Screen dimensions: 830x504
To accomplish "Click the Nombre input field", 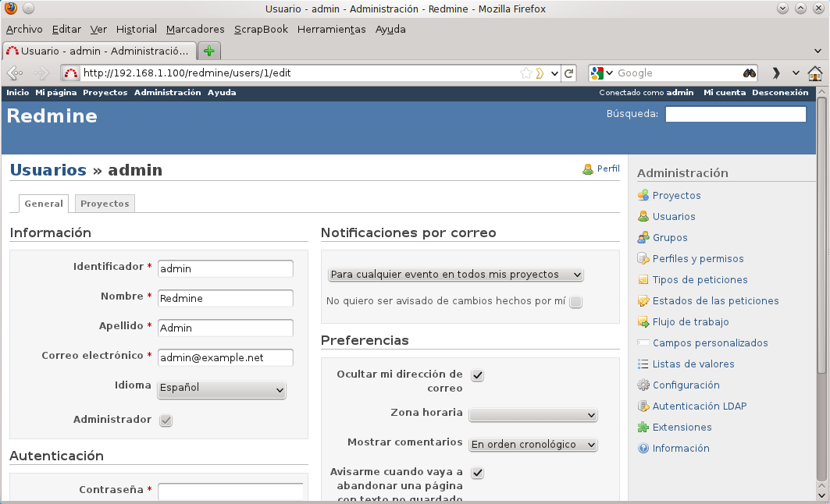I will [226, 298].
